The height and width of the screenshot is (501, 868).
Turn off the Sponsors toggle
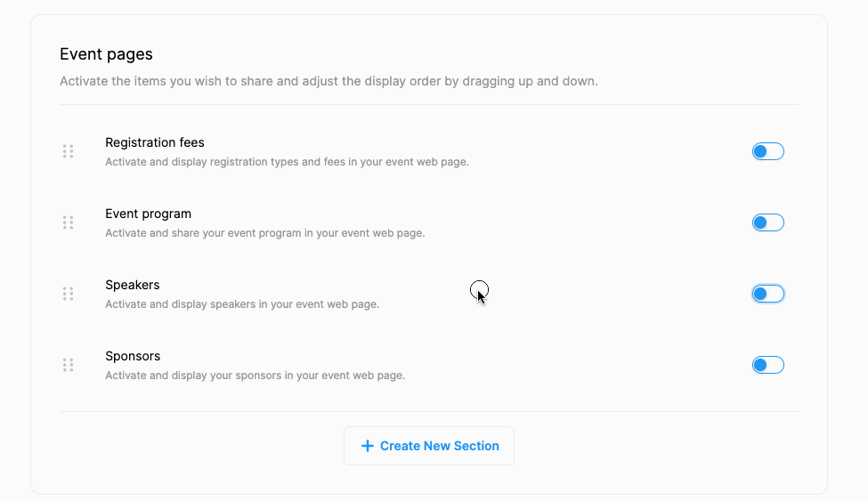[x=767, y=365]
